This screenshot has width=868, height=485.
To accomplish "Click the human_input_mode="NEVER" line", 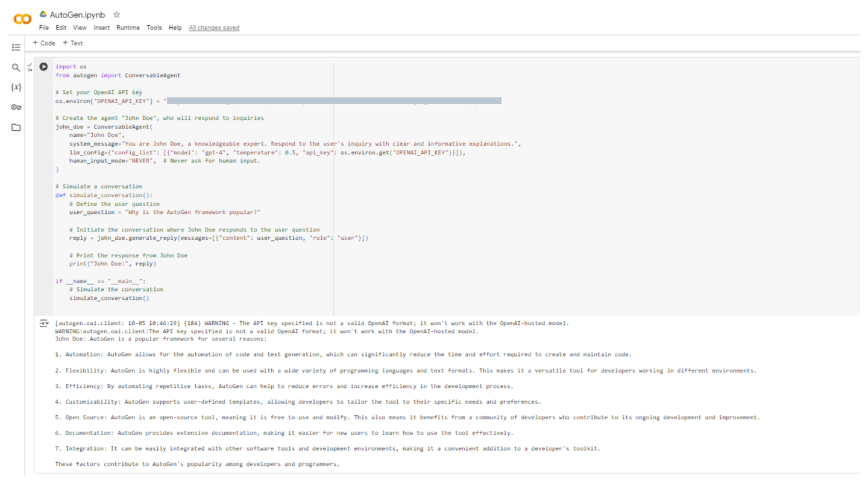I will coord(165,161).
